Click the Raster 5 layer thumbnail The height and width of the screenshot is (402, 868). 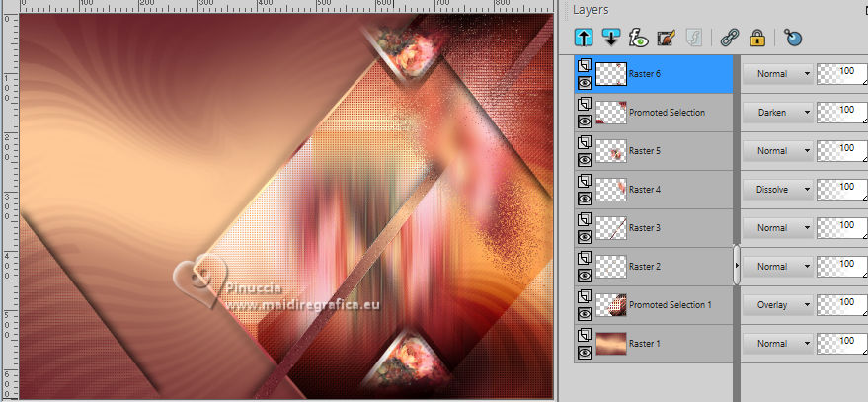tap(611, 150)
